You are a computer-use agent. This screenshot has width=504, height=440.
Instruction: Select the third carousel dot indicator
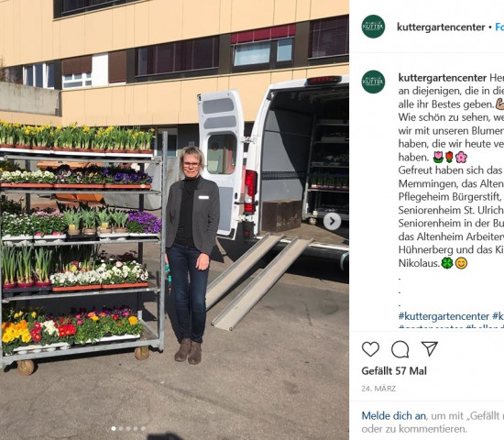(128, 428)
